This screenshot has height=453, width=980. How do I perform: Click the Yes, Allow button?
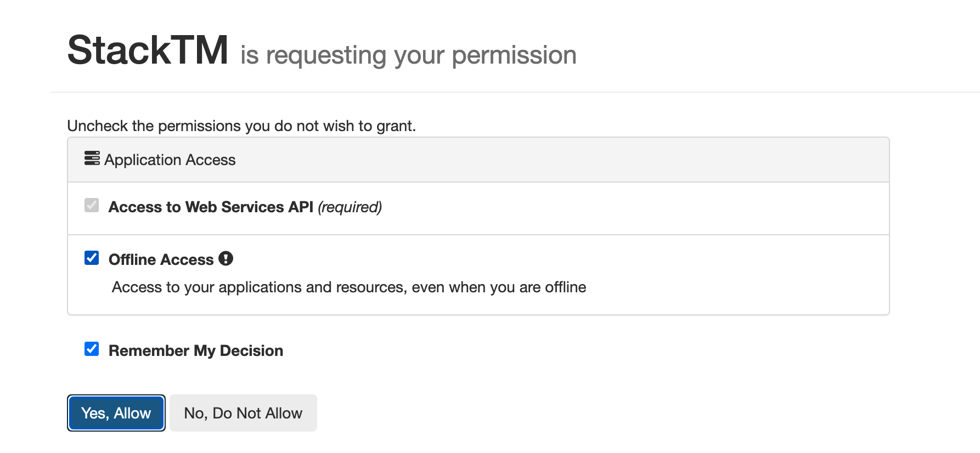[x=116, y=413]
